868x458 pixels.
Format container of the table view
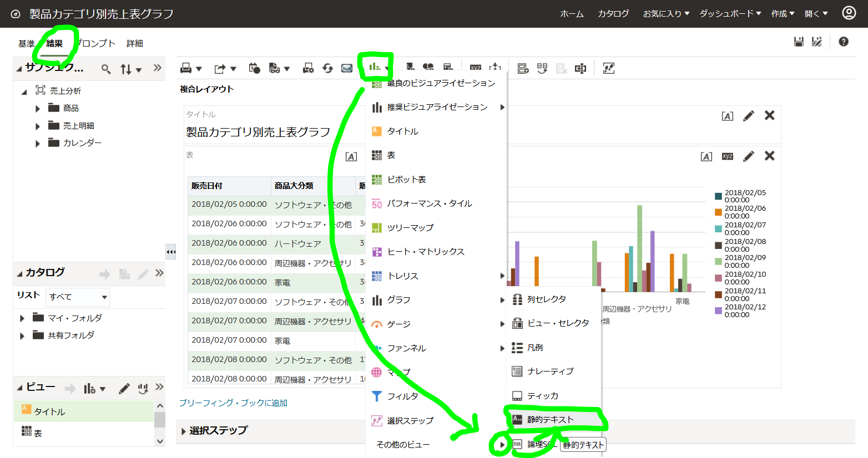[351, 156]
